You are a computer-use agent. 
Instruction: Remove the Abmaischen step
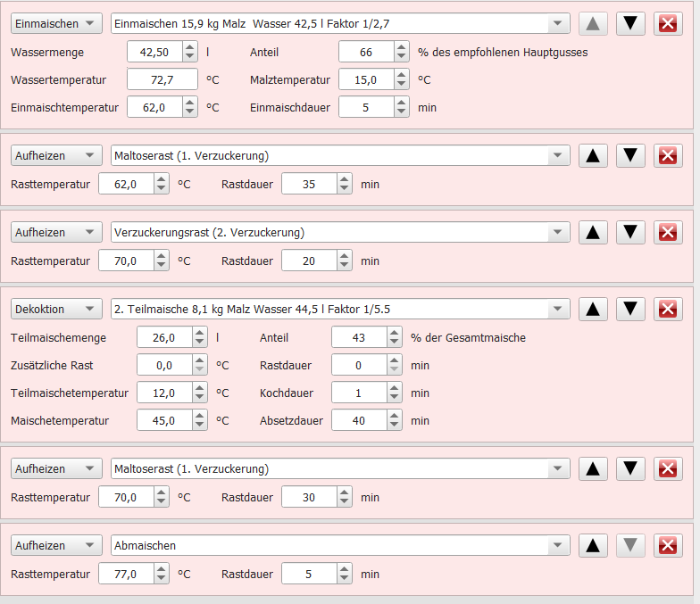click(668, 546)
